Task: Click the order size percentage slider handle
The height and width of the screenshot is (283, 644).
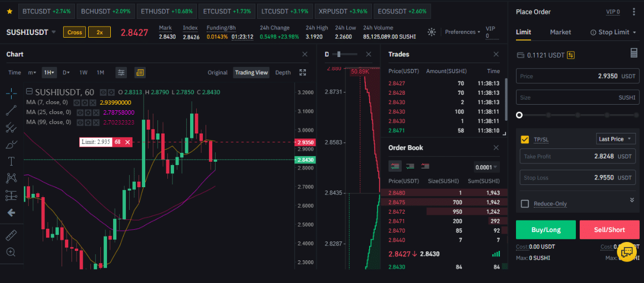Action: 519,115
